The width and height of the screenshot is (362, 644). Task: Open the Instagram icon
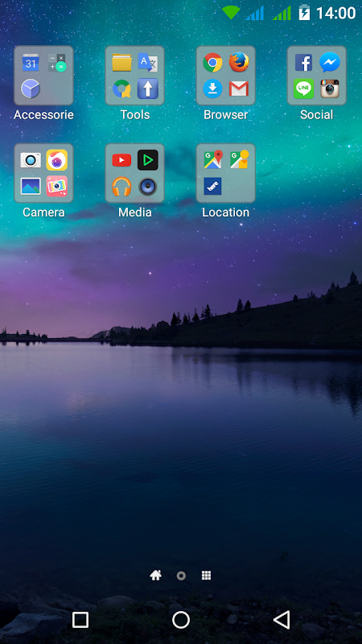coord(330,89)
